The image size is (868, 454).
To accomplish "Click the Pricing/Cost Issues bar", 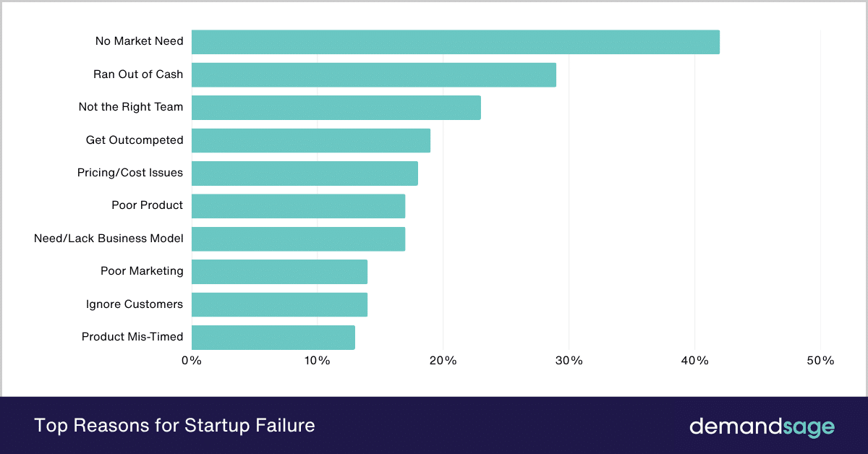I will pos(305,174).
